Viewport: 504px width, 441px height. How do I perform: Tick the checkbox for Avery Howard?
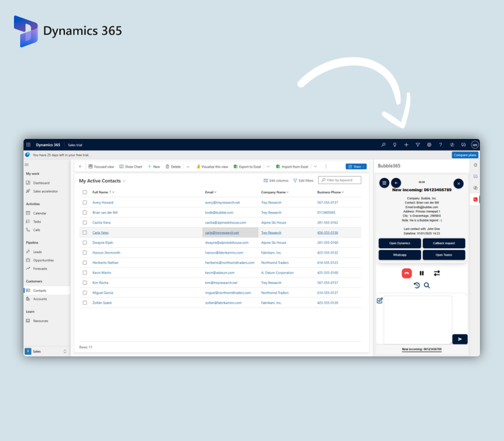click(85, 202)
